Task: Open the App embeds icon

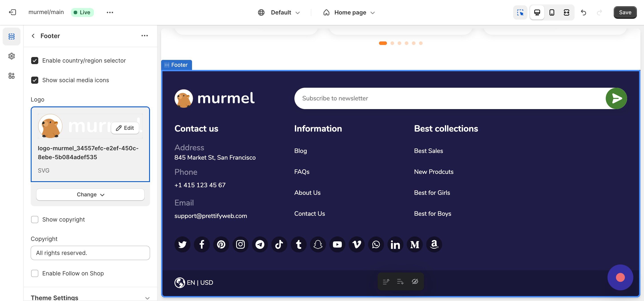Action: (12, 75)
